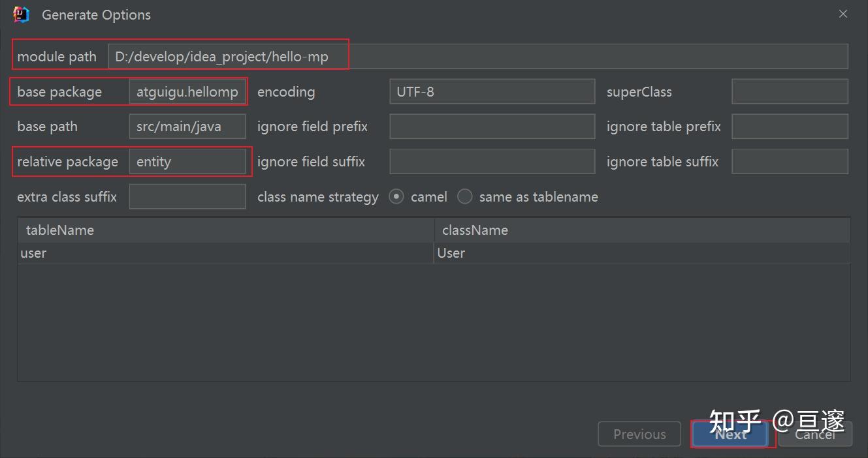Click the ignore table suffix field
Image resolution: width=868 pixels, height=458 pixels.
(790, 162)
